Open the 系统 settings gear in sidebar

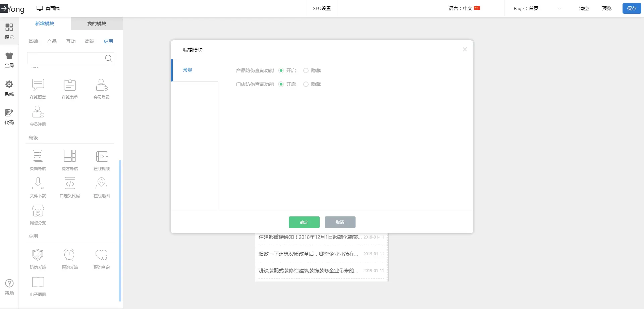tap(9, 85)
